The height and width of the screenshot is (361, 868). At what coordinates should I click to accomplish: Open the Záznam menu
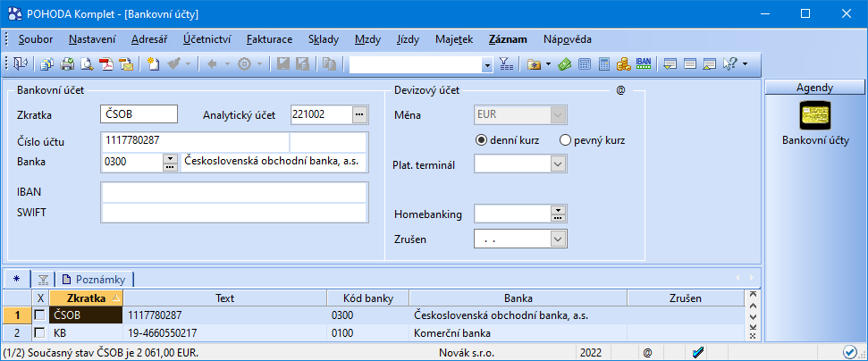(508, 39)
